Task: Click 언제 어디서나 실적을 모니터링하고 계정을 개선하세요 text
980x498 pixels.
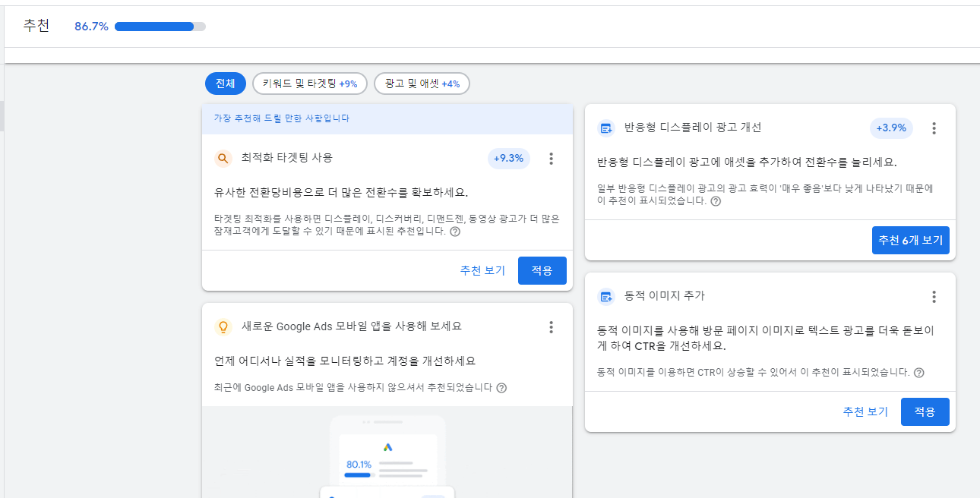Action: [x=345, y=361]
